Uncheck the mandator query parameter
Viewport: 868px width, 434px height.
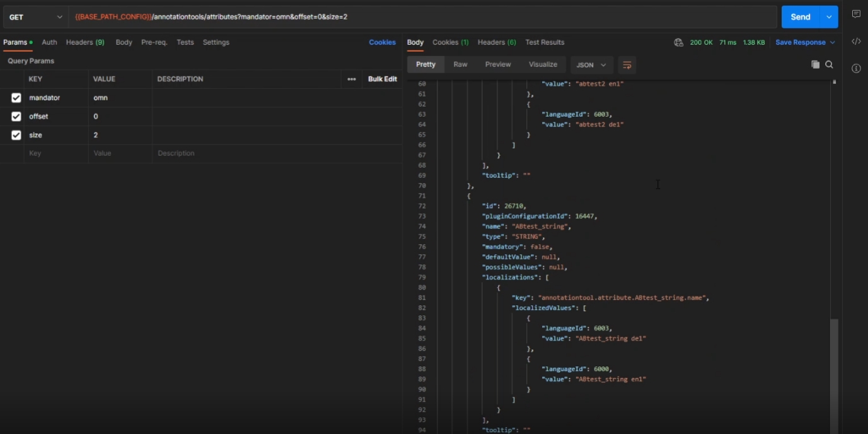click(x=16, y=98)
